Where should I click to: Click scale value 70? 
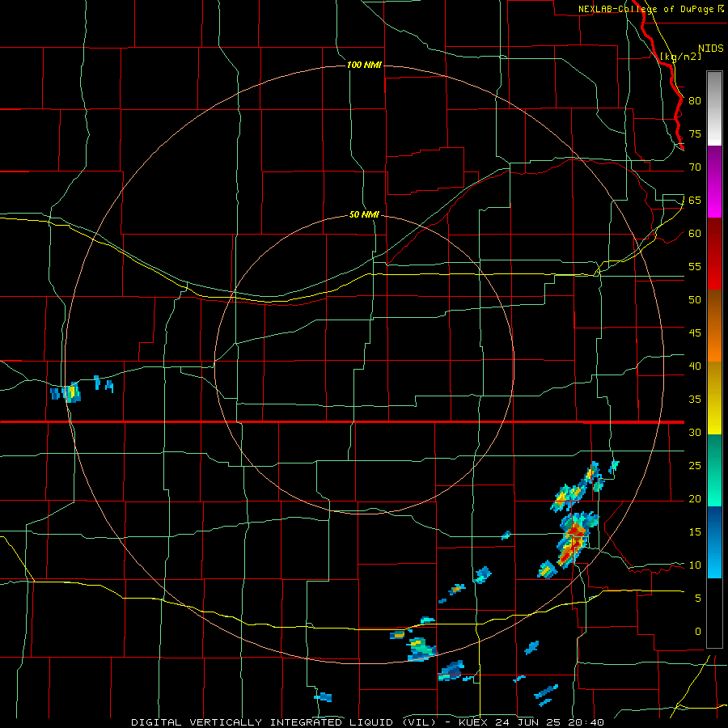695,167
